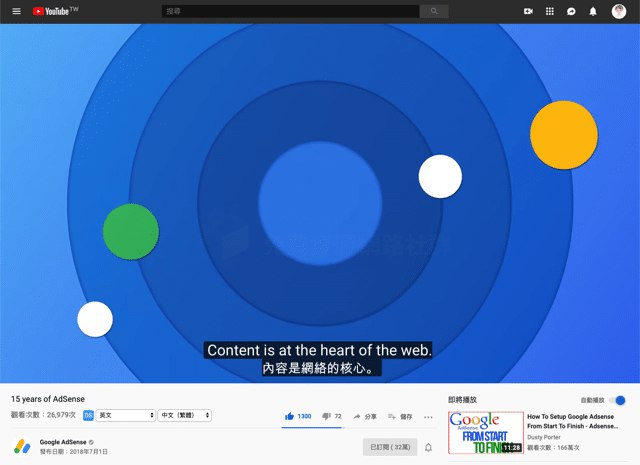The height and width of the screenshot is (465, 640).
Task: Open the account avatar menu
Action: pos(619,11)
